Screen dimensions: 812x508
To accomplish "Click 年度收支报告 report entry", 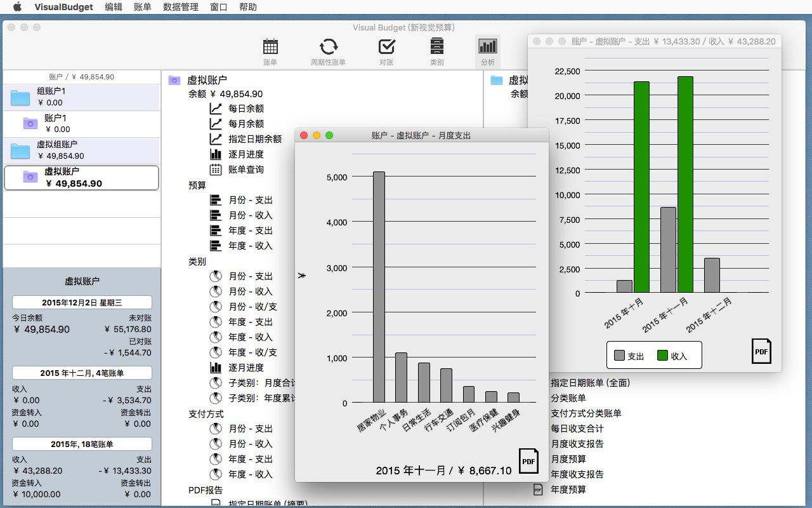I will pos(577,474).
